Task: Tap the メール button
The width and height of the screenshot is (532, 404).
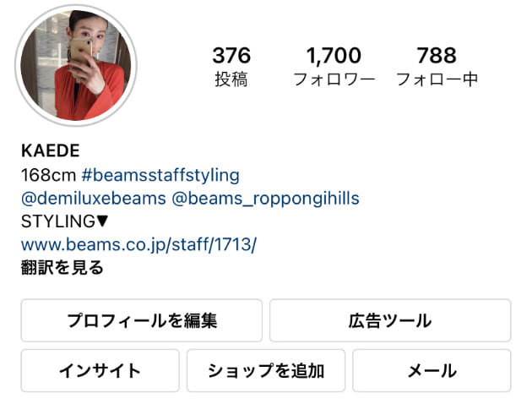Action: pyautogui.click(x=432, y=370)
